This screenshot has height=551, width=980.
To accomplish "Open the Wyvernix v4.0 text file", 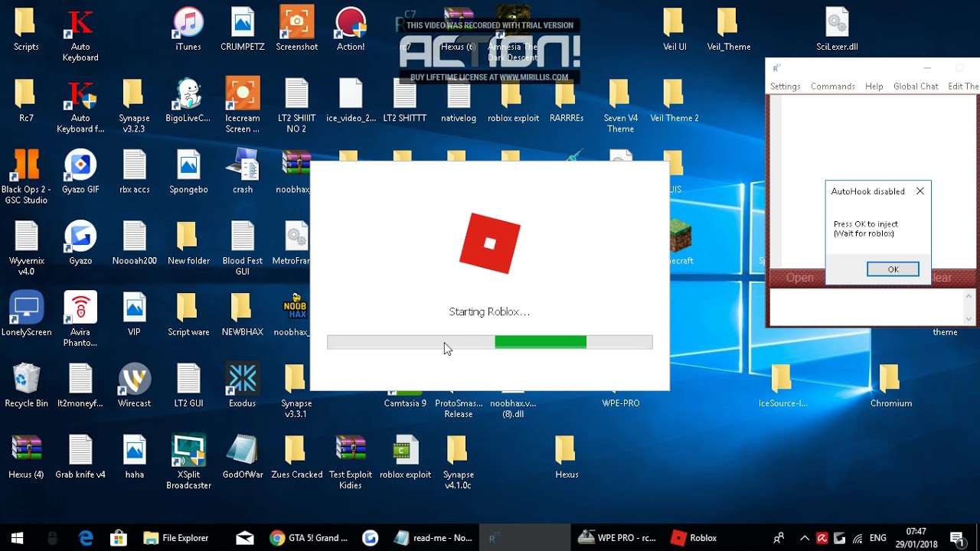I will [x=26, y=248].
